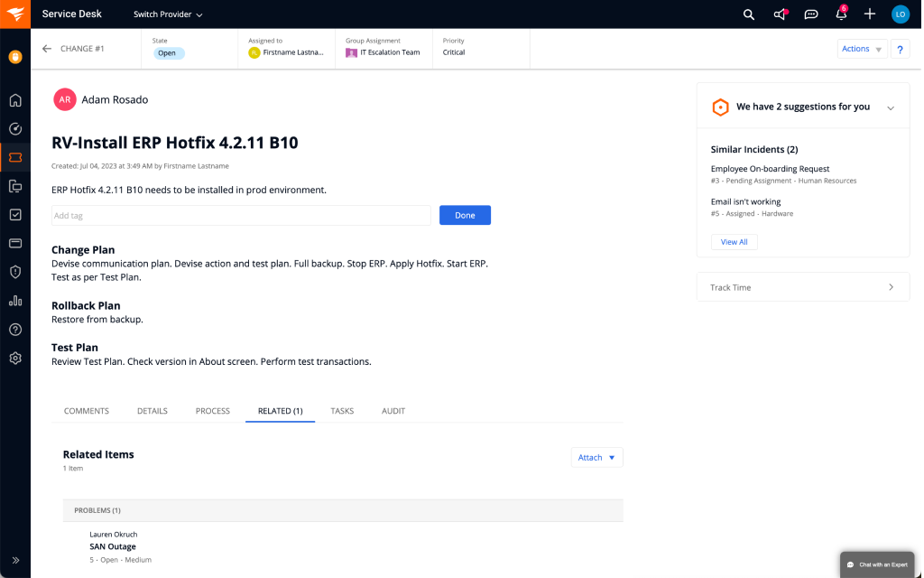Open the Actions dropdown menu

[x=862, y=49]
